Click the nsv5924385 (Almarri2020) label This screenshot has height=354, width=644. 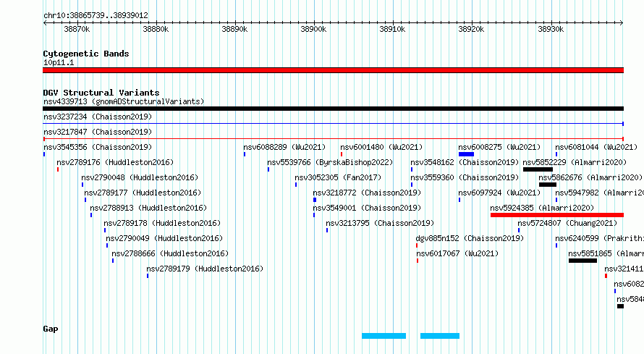coord(542,208)
